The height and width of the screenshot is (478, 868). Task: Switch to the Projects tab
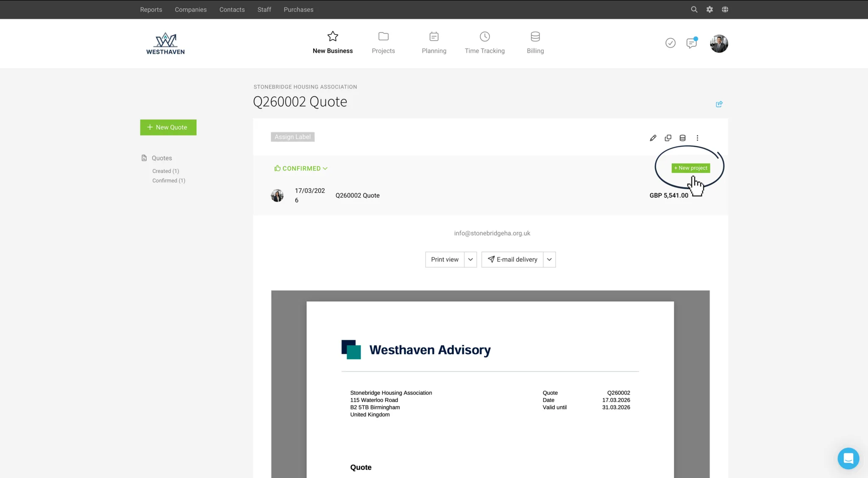(x=383, y=43)
